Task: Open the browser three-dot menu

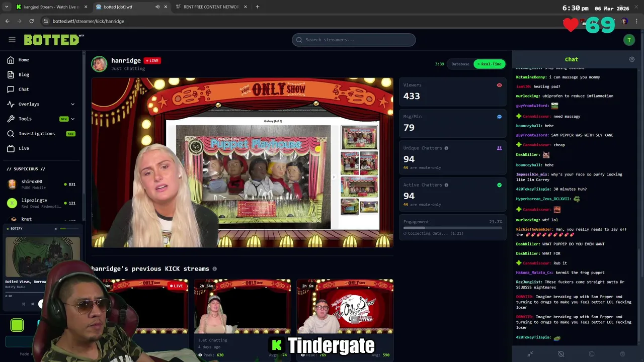Action: pos(636,21)
